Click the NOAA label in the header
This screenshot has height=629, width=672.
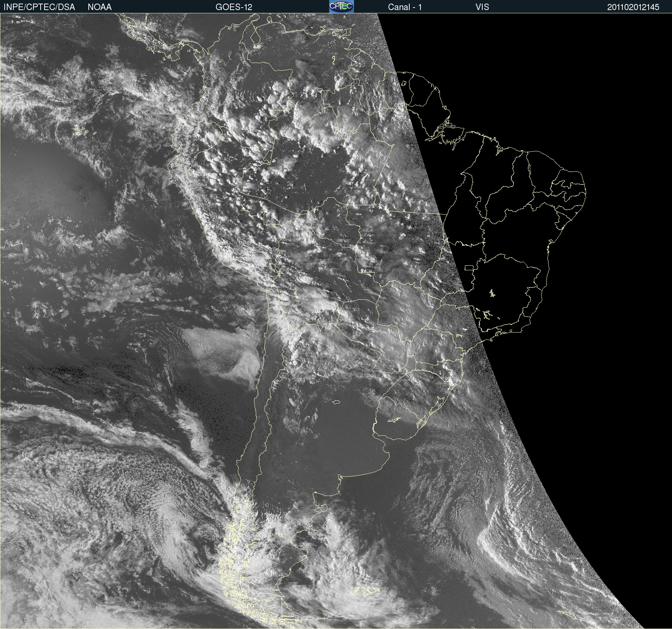tap(100, 7)
